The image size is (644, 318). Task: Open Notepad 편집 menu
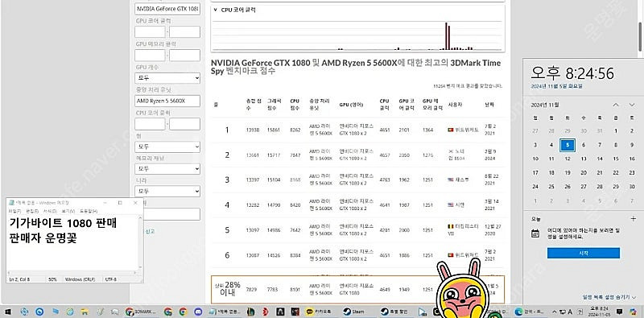pos(32,211)
